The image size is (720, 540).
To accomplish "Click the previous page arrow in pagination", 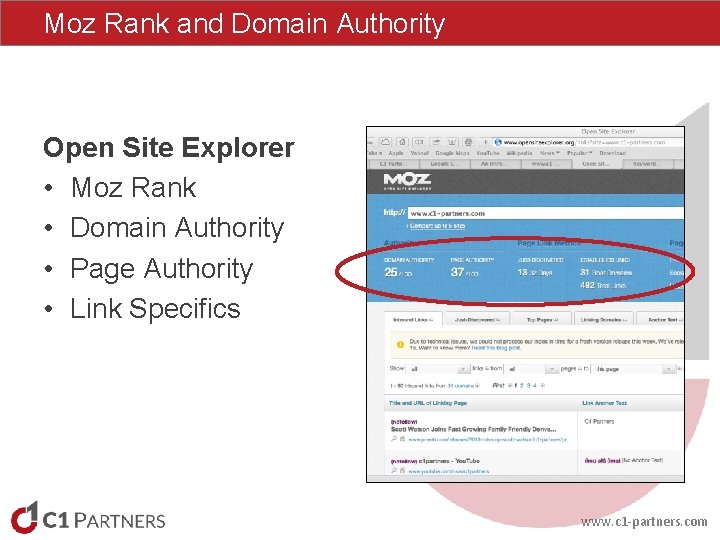I will [510, 386].
